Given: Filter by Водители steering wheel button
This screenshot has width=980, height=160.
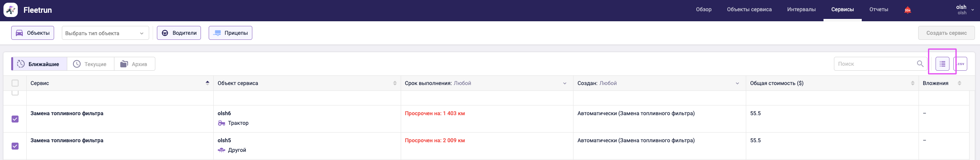Looking at the screenshot, I should pyautogui.click(x=179, y=33).
